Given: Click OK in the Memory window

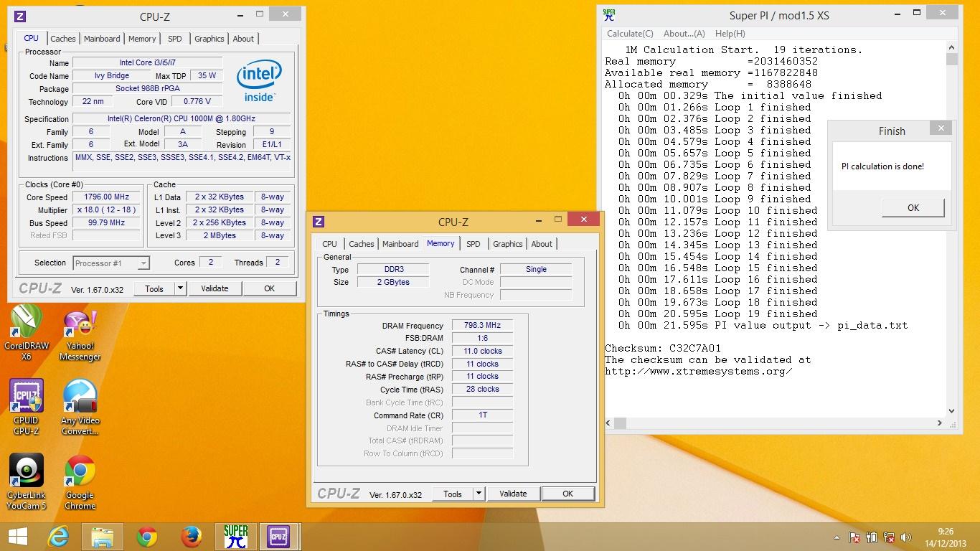Looking at the screenshot, I should [567, 494].
